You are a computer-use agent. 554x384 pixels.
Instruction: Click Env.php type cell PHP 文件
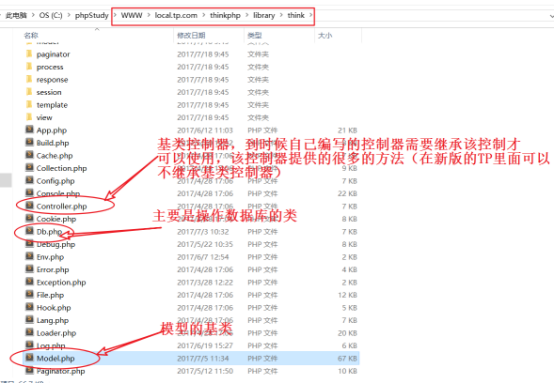click(x=262, y=257)
